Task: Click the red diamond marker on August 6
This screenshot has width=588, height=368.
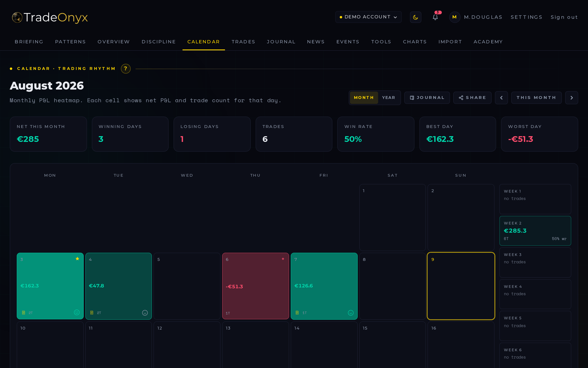Action: pos(283,259)
